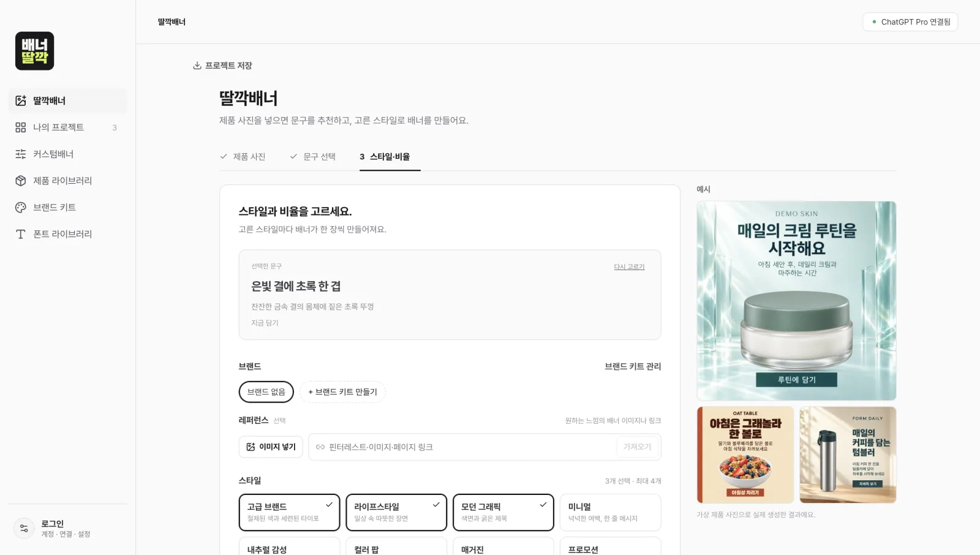Click the 폰트 라이브러리 T icon
Screen dimensions: 980x555
click(21, 234)
